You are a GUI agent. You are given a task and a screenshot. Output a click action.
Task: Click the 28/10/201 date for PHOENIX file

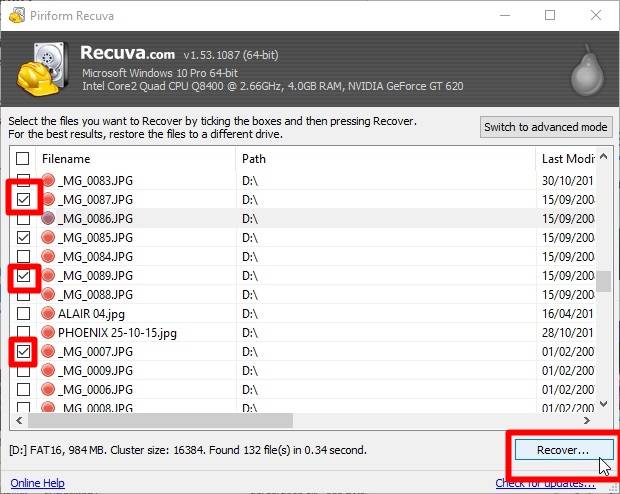[567, 333]
